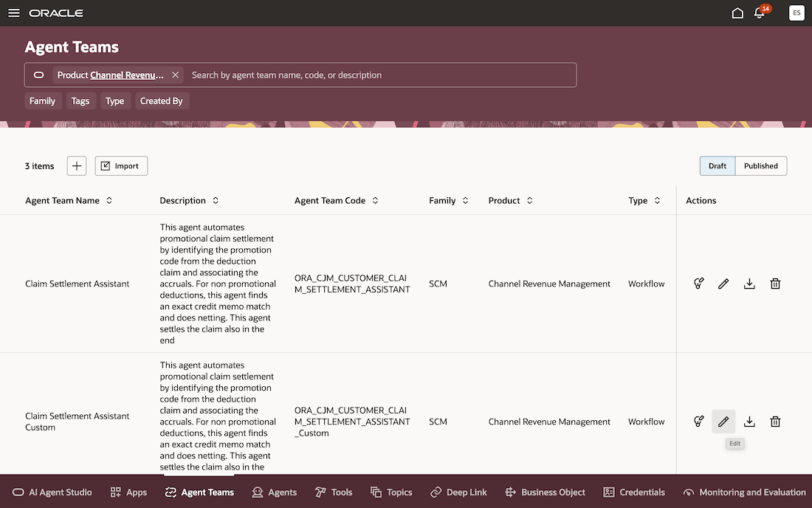Sort by Description column
This screenshot has height=508, width=812.
pos(216,200)
